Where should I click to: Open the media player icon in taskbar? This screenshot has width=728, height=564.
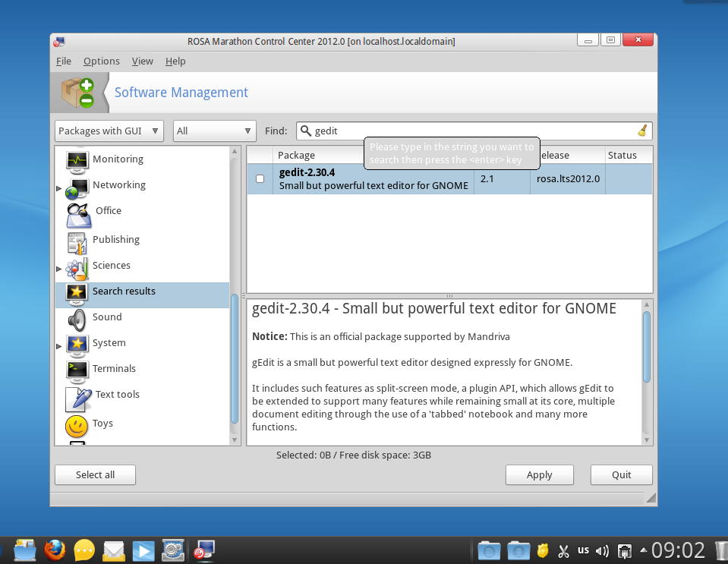pyautogui.click(x=143, y=551)
